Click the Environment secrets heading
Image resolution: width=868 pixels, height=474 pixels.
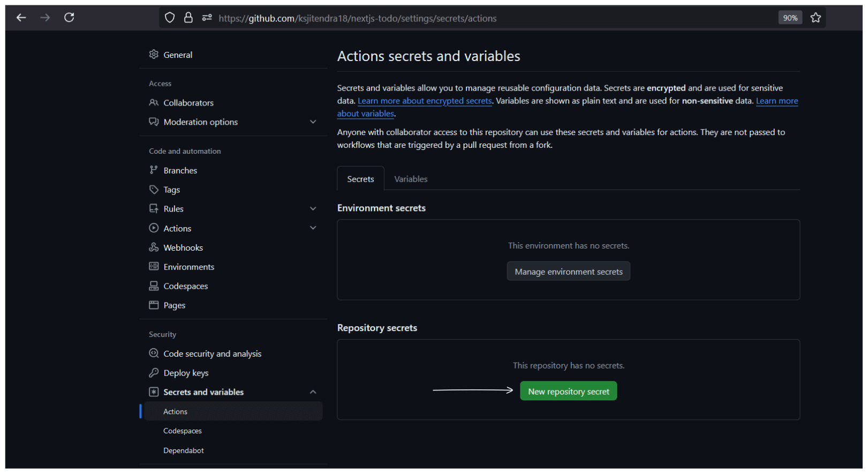381,208
